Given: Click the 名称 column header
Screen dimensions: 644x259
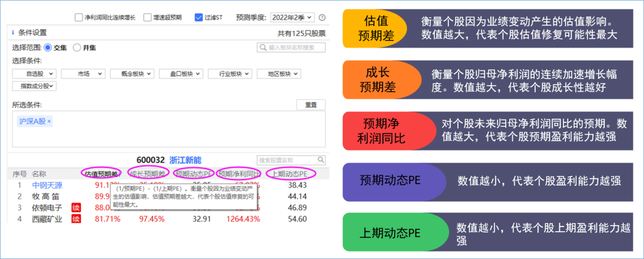Looking at the screenshot, I should pos(39,174).
